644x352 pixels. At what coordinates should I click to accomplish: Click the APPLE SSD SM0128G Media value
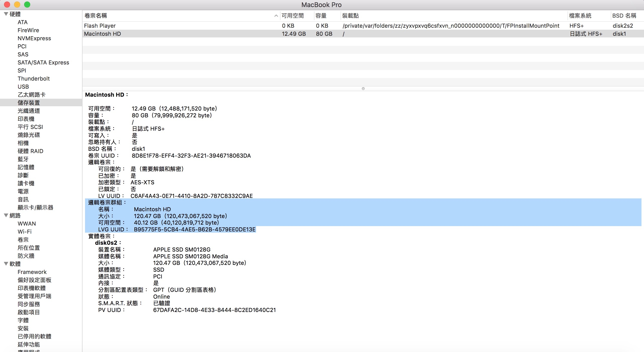190,256
